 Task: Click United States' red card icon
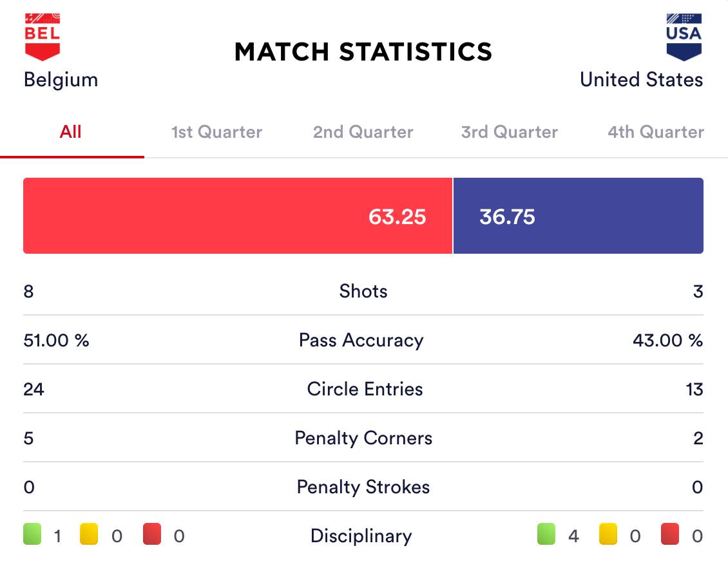(x=670, y=535)
